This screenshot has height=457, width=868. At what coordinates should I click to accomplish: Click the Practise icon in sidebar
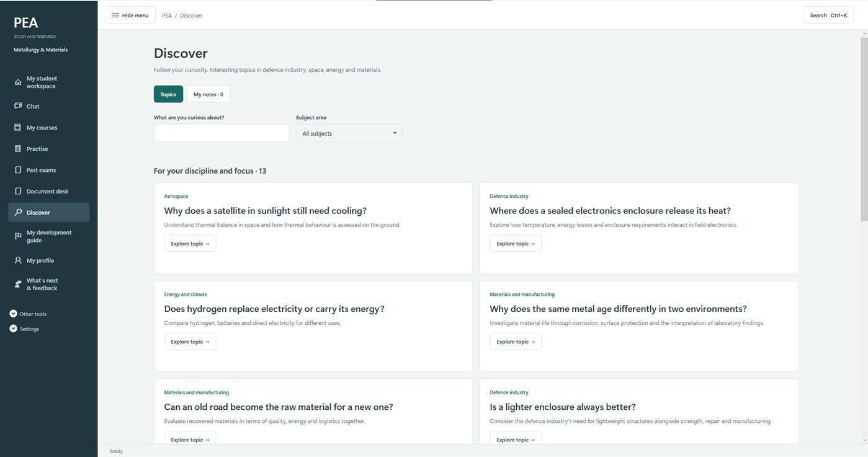(18, 149)
